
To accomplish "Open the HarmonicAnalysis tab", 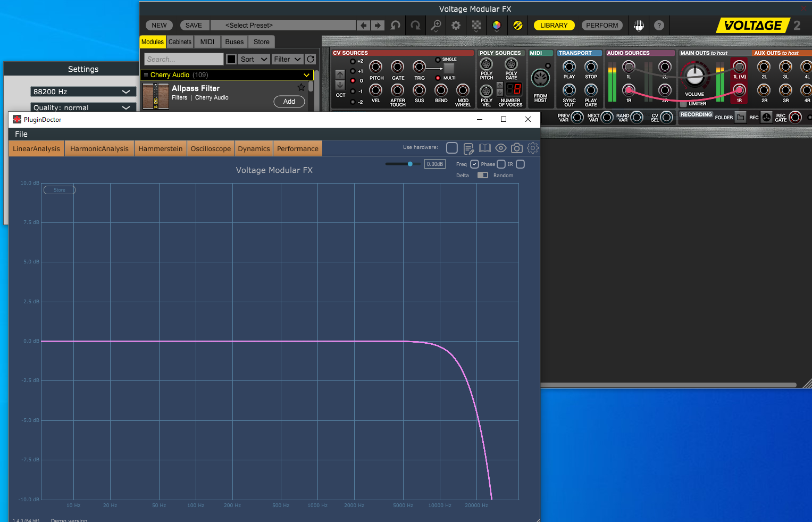I will click(99, 148).
